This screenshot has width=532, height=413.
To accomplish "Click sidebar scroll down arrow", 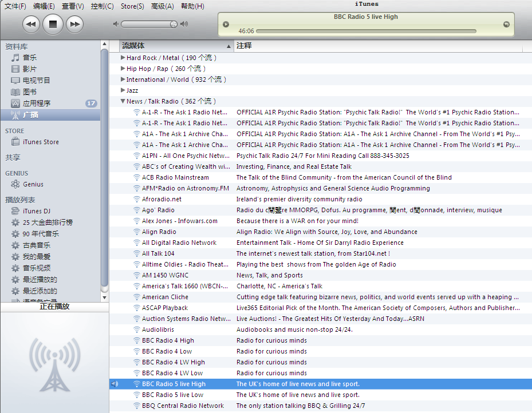I will pyautogui.click(x=104, y=298).
